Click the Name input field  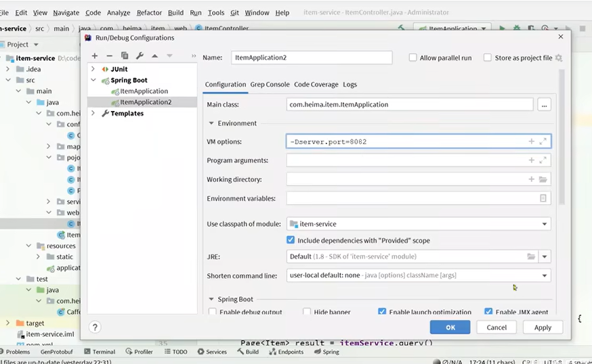[312, 58]
